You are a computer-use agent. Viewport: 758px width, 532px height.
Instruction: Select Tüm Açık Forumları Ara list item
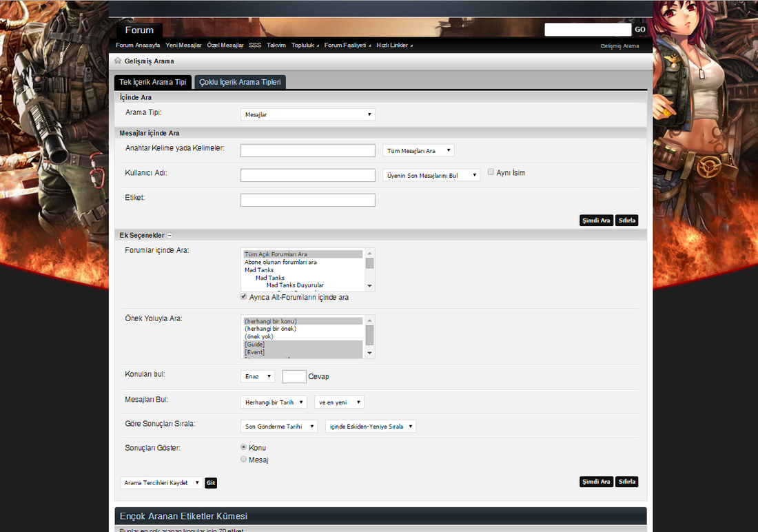coord(303,254)
